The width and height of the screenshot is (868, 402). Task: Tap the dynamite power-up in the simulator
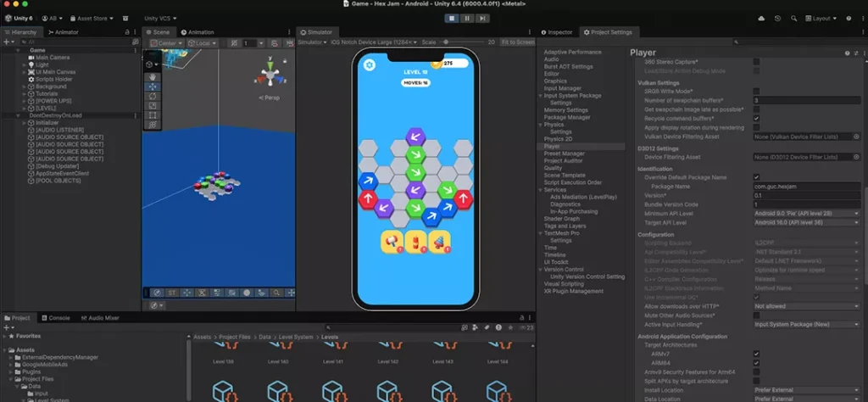(x=415, y=243)
